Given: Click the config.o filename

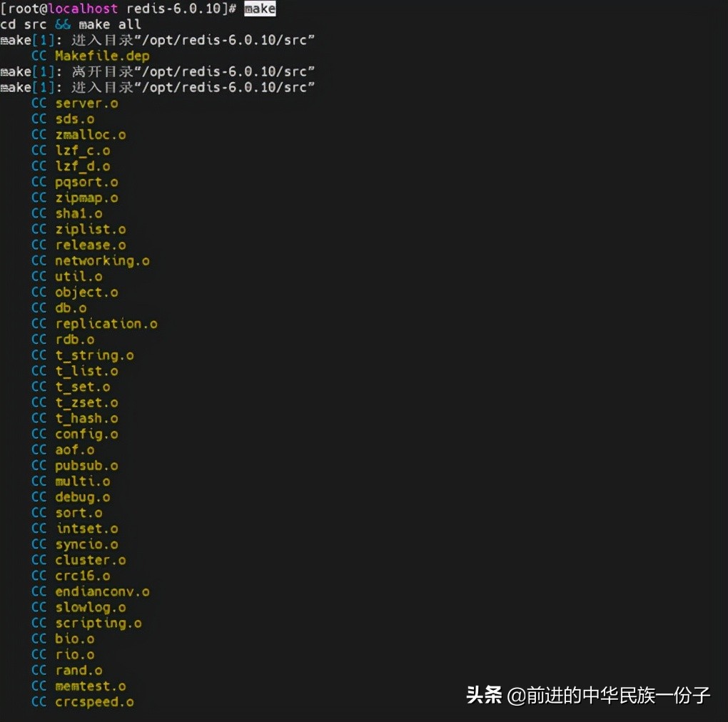Looking at the screenshot, I should [86, 434].
